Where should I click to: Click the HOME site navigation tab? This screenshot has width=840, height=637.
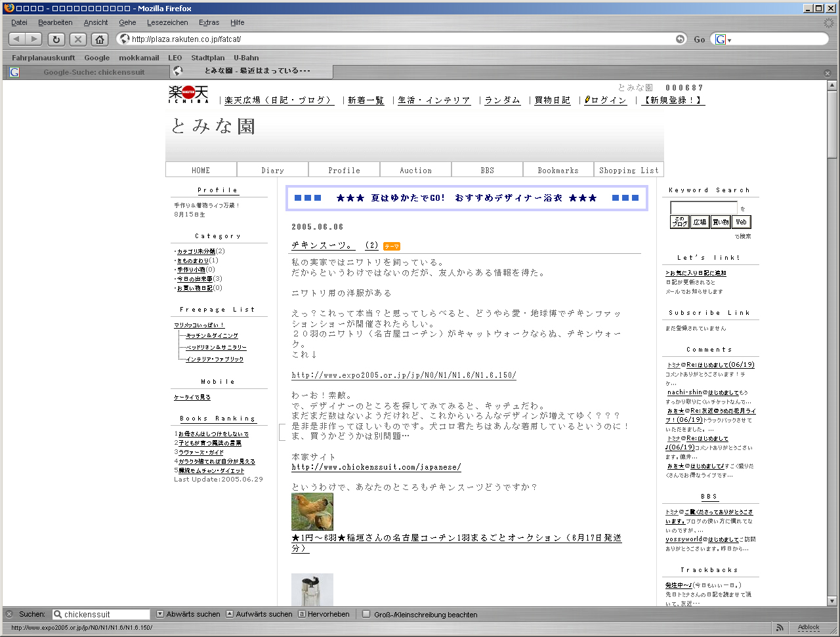tap(201, 170)
